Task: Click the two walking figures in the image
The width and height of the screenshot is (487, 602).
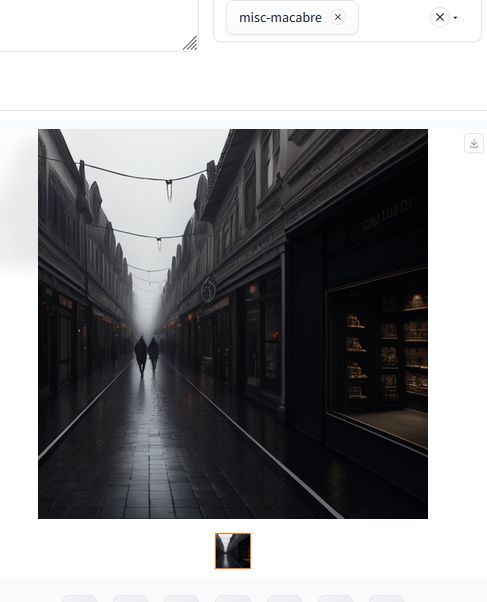Action: click(x=147, y=356)
